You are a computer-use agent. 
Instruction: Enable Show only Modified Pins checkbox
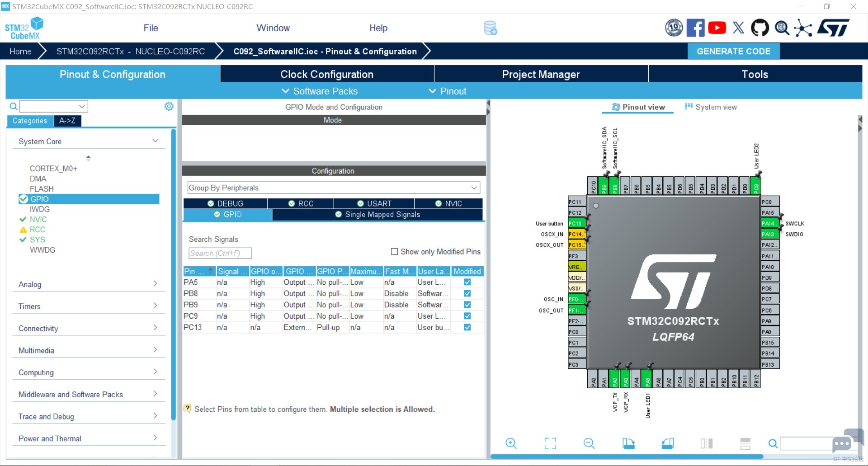pyautogui.click(x=394, y=251)
